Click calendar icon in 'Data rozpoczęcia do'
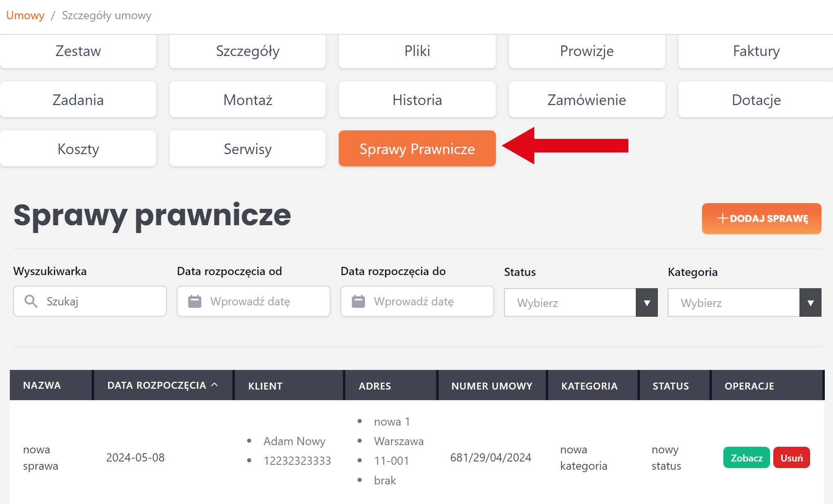 pyautogui.click(x=358, y=301)
